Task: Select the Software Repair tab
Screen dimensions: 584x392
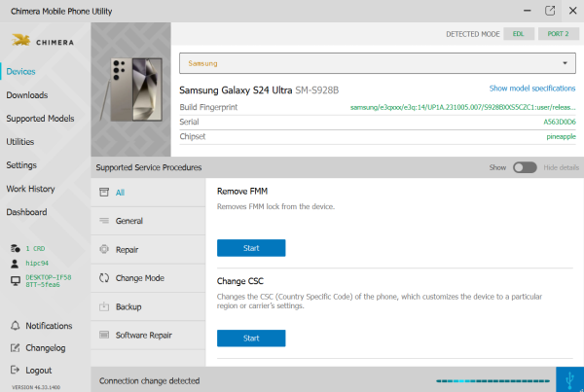Action: click(148, 335)
